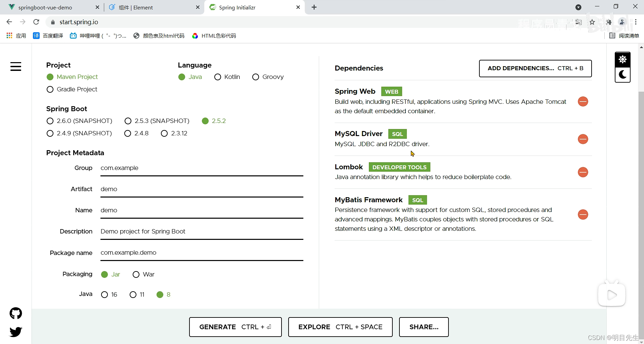
Task: Open the GitHub link icon
Action: point(16,313)
